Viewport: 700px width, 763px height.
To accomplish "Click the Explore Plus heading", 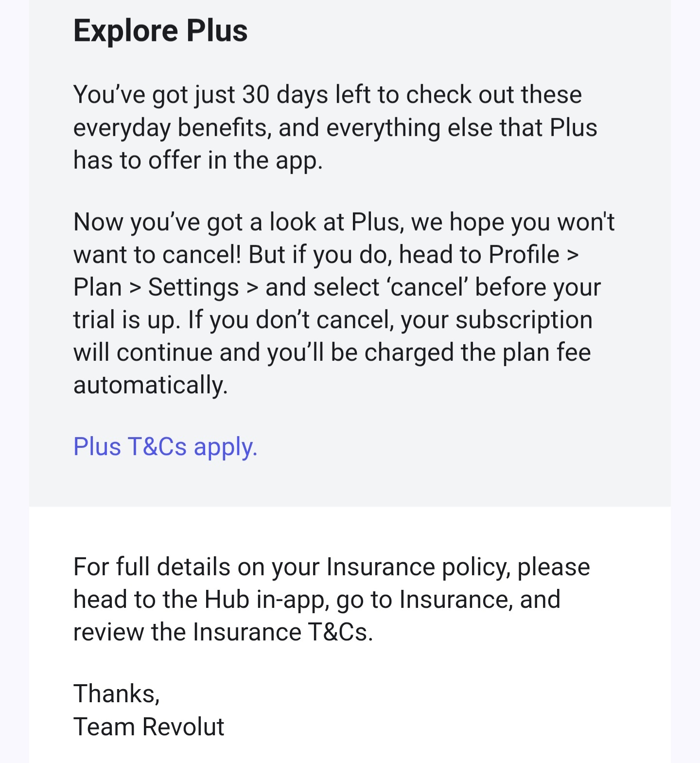I will (160, 31).
